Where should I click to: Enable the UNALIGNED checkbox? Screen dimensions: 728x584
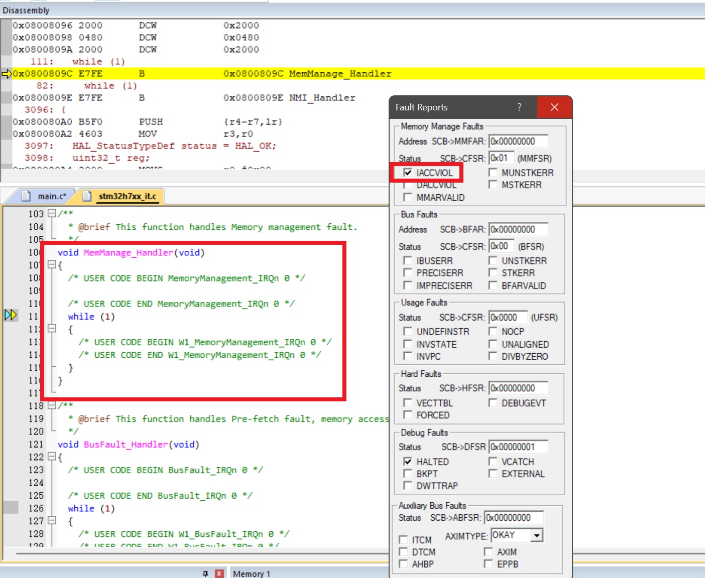[493, 344]
